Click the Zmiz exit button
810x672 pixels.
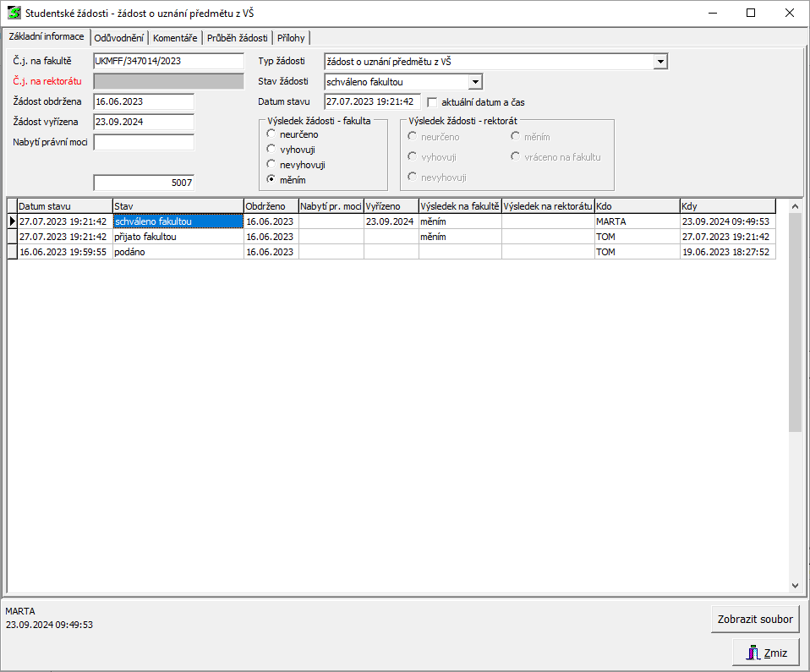[766, 653]
